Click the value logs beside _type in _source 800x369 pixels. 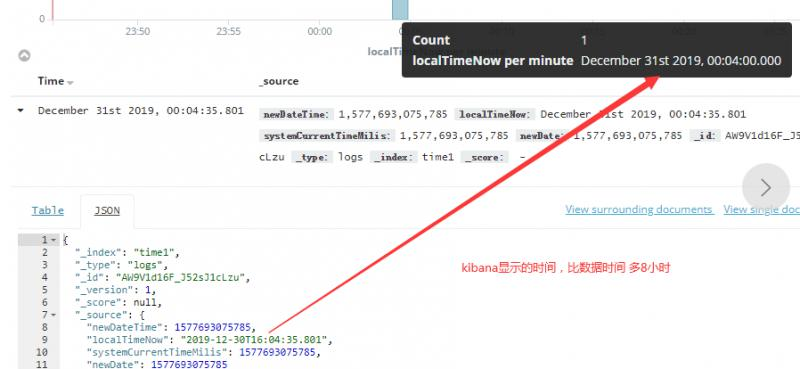(351, 157)
